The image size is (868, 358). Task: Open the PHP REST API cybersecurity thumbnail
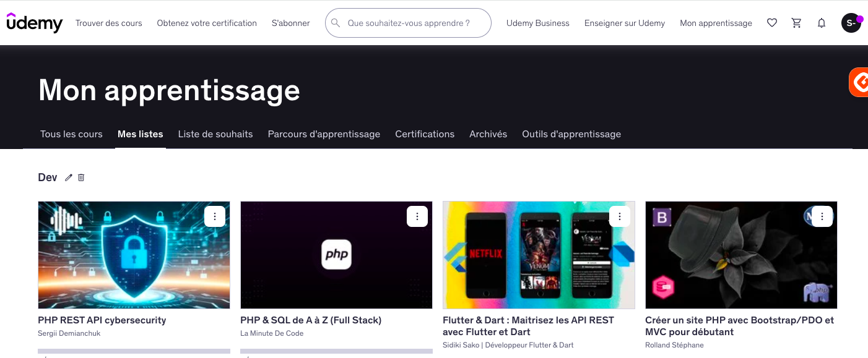coord(134,255)
